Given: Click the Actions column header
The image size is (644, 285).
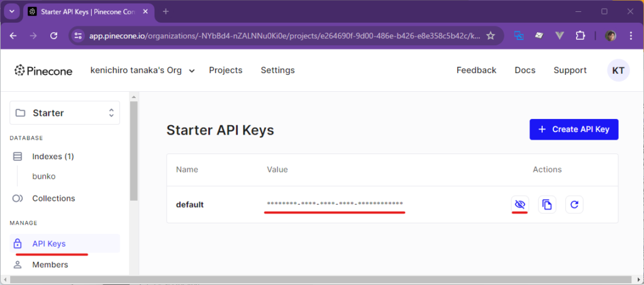Looking at the screenshot, I should pyautogui.click(x=547, y=170).
